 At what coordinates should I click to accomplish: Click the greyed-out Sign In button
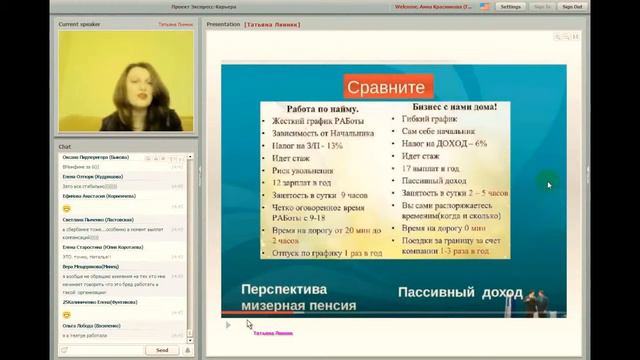point(542,7)
